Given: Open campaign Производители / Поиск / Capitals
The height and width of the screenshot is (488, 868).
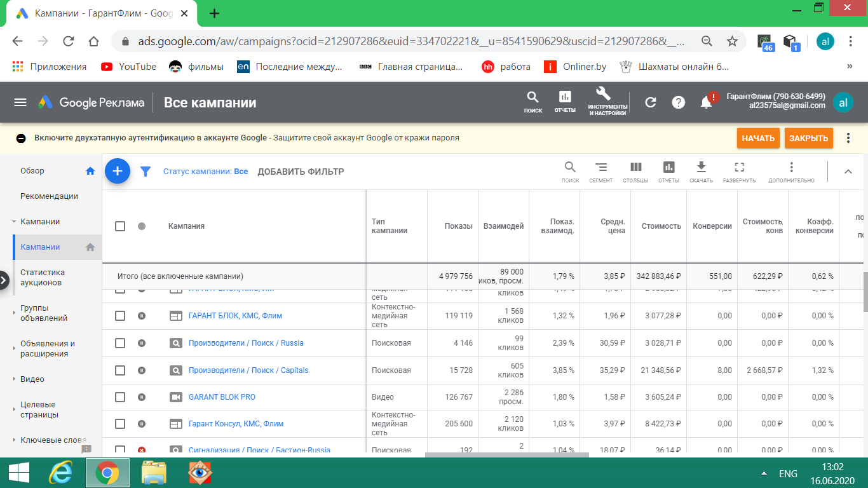Looking at the screenshot, I should click(248, 370).
